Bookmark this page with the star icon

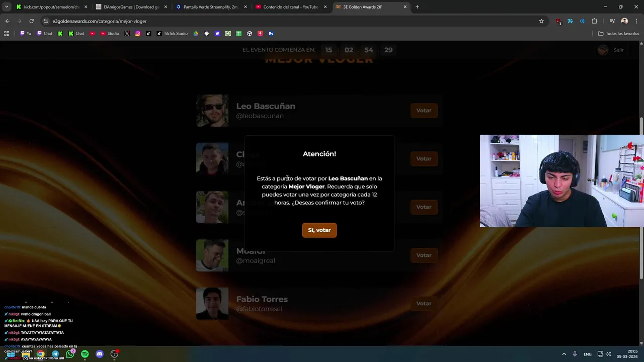tap(541, 21)
